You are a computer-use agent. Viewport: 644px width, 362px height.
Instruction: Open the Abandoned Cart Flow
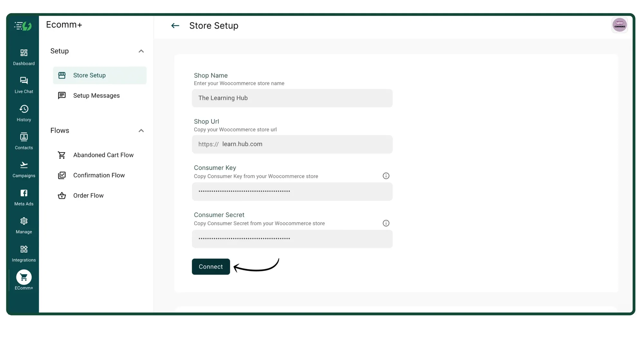(103, 155)
